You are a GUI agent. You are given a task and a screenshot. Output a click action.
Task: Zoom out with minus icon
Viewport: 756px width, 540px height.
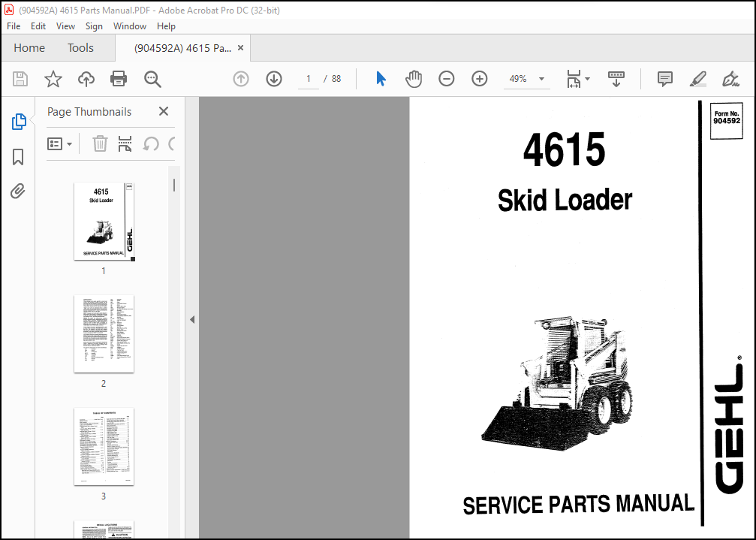point(447,79)
